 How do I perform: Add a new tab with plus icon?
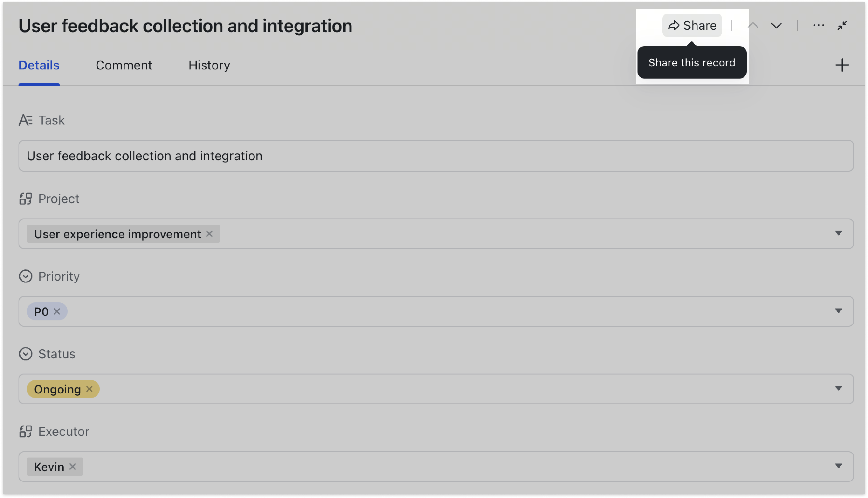[842, 65]
